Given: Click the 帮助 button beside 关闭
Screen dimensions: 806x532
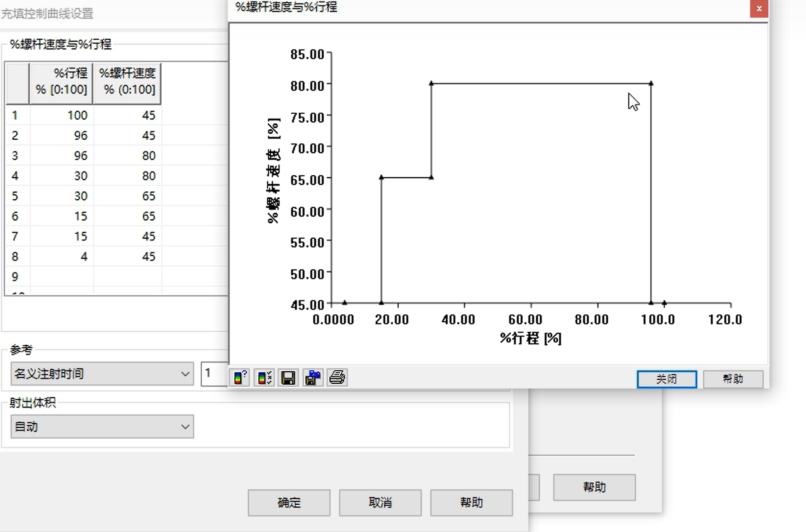Looking at the screenshot, I should point(733,379).
